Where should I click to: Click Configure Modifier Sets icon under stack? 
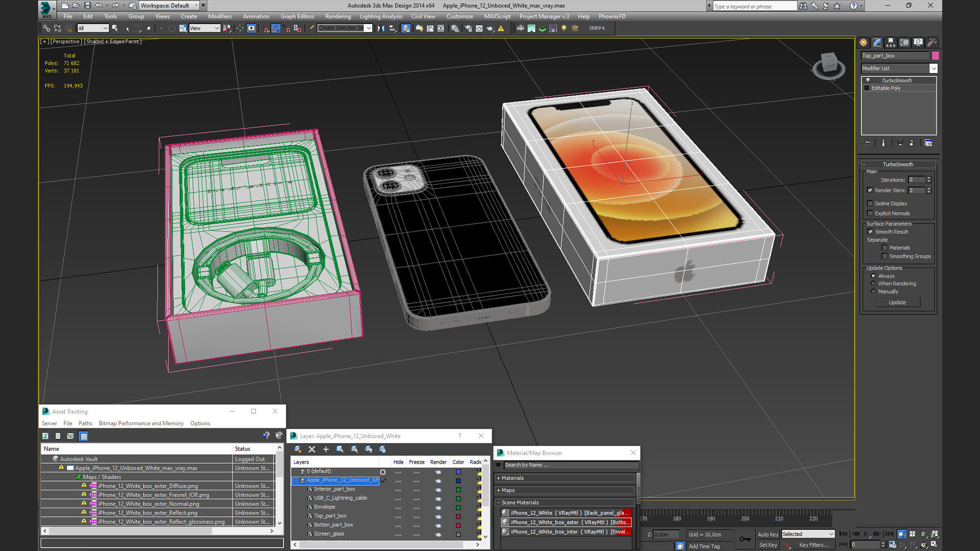click(x=928, y=143)
